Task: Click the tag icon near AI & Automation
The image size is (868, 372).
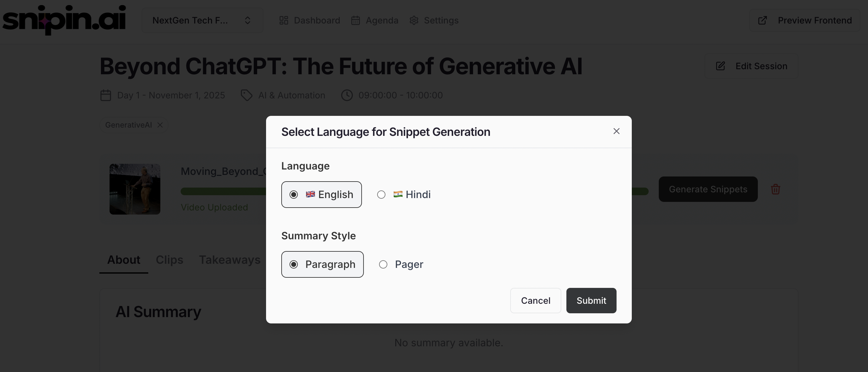Action: coord(246,95)
